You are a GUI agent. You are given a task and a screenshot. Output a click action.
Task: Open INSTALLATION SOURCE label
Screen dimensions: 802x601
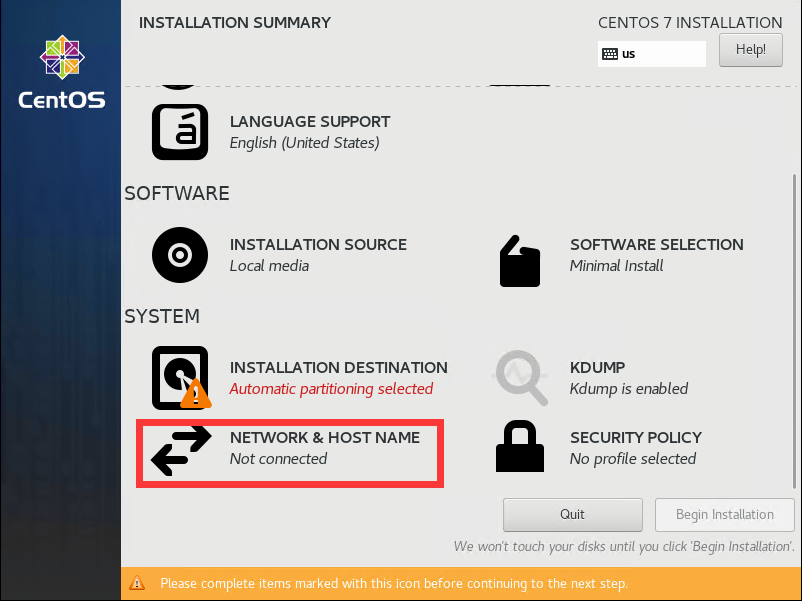(318, 244)
